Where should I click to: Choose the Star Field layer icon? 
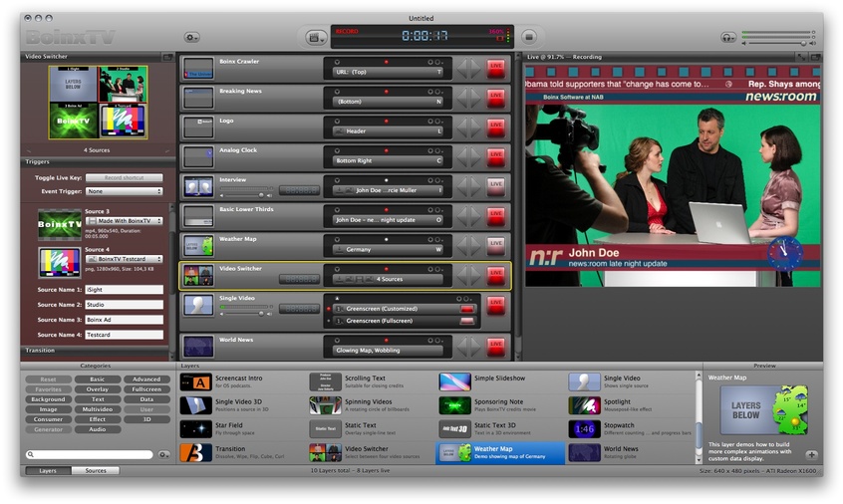click(195, 429)
